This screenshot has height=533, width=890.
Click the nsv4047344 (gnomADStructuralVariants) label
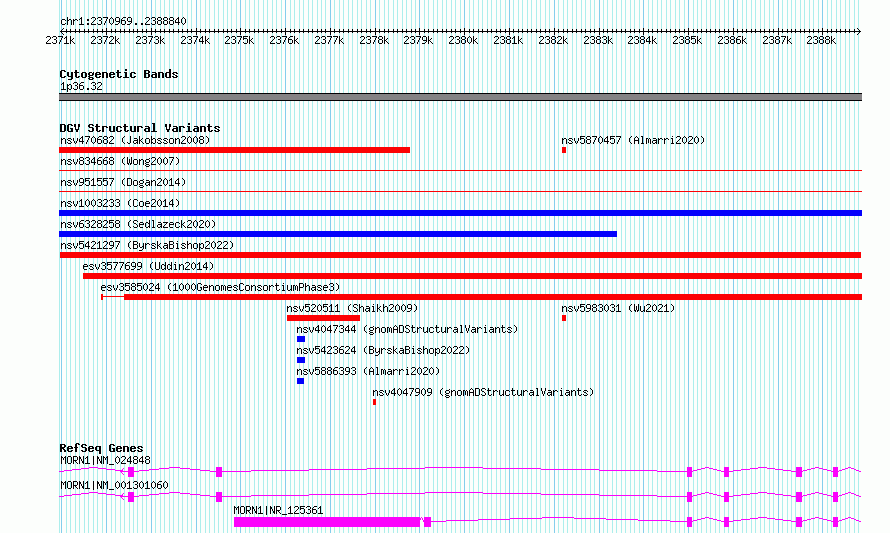coord(407,329)
